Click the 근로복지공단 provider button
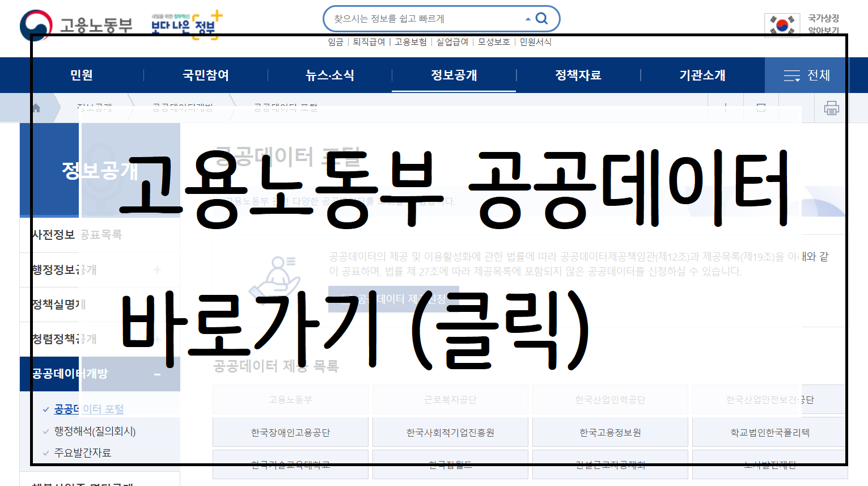The image size is (868, 486). point(450,399)
